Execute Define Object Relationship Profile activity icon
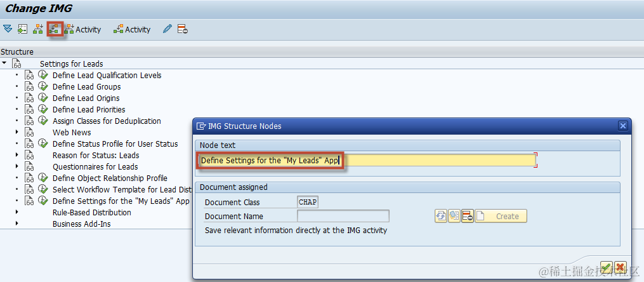The image size is (644, 282). pos(43,178)
